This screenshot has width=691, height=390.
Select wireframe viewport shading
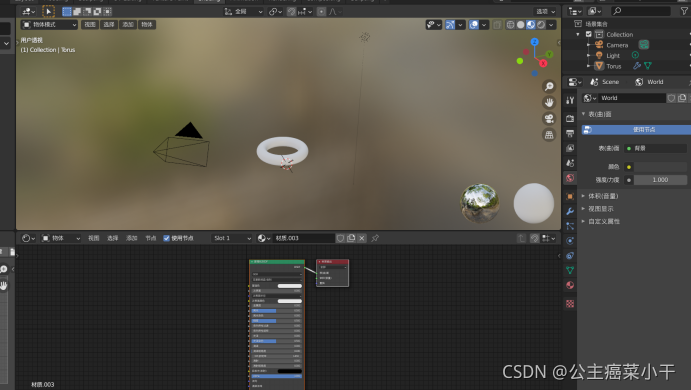pos(510,25)
